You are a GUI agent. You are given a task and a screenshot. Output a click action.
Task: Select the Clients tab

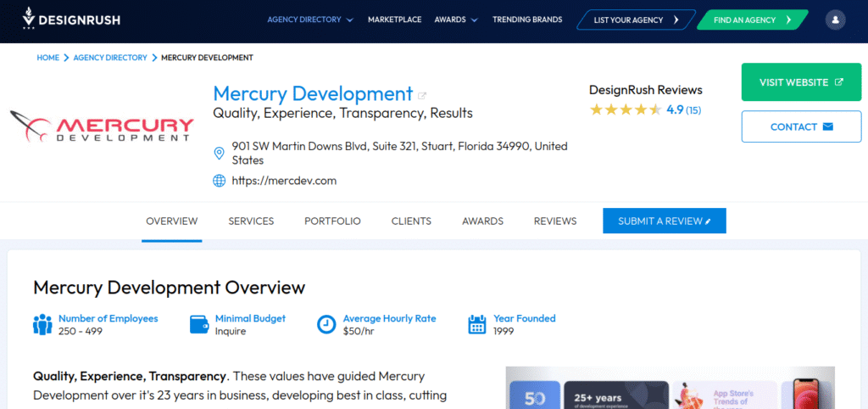click(x=411, y=221)
